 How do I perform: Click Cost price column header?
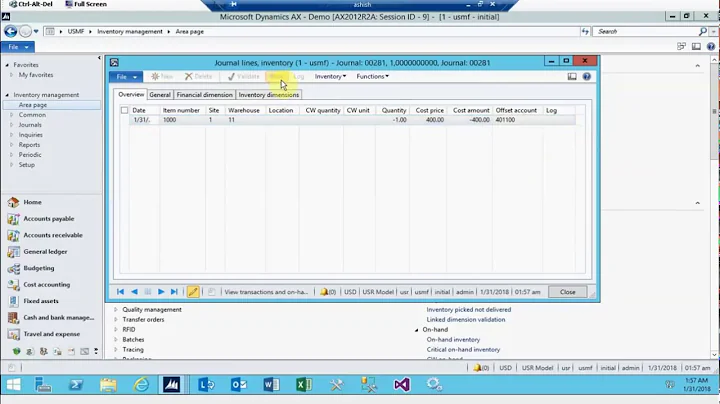429,110
